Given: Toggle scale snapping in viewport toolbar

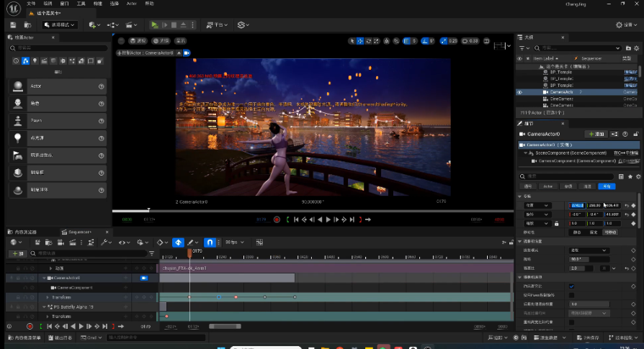Looking at the screenshot, I should click(x=443, y=41).
